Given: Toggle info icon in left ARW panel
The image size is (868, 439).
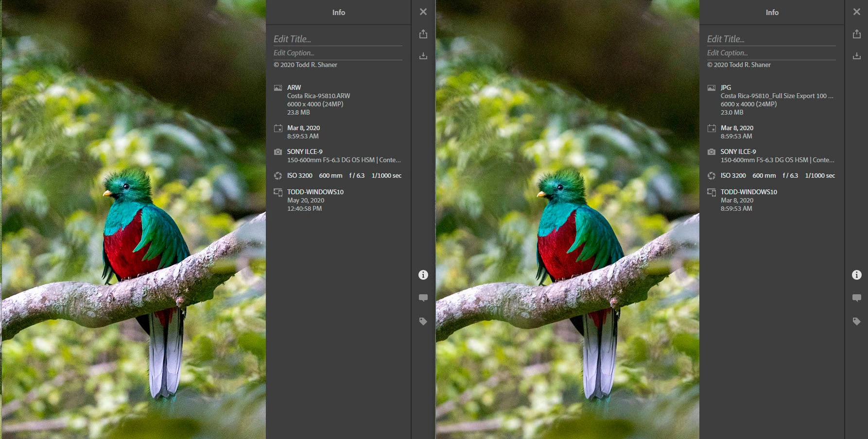Looking at the screenshot, I should coord(423,275).
